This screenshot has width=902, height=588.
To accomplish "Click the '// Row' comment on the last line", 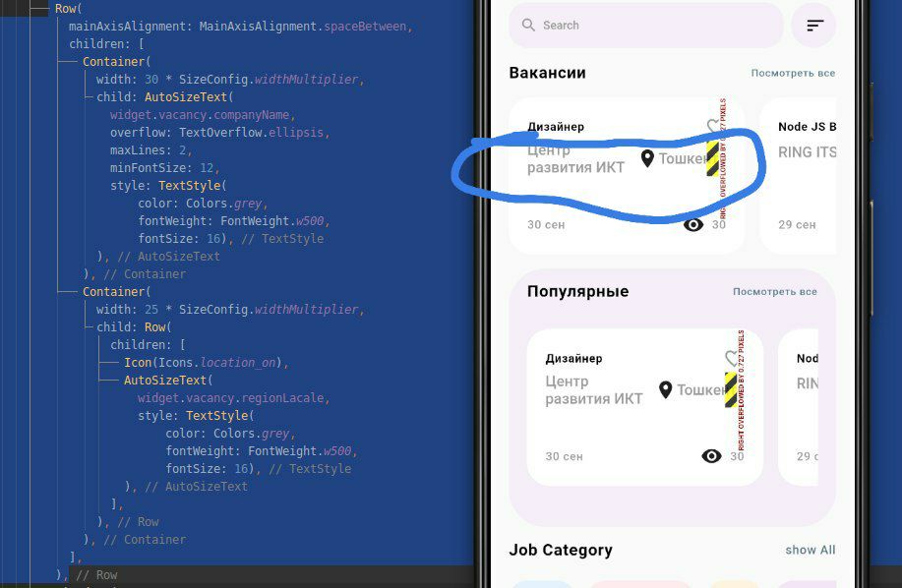I will tap(96, 575).
